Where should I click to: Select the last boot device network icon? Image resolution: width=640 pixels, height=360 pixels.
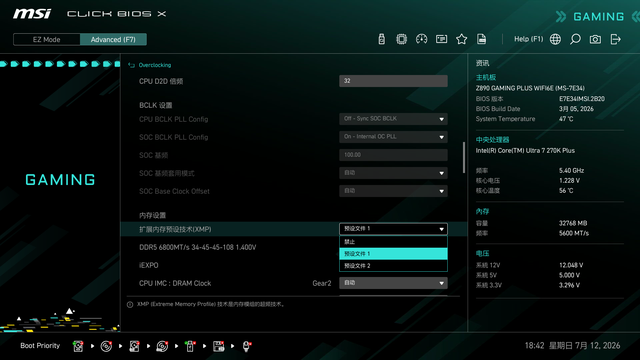pos(246,346)
